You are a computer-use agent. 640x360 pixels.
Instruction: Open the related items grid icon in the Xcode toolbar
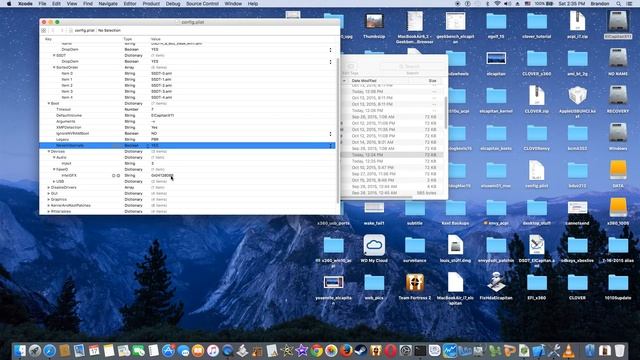click(x=44, y=31)
